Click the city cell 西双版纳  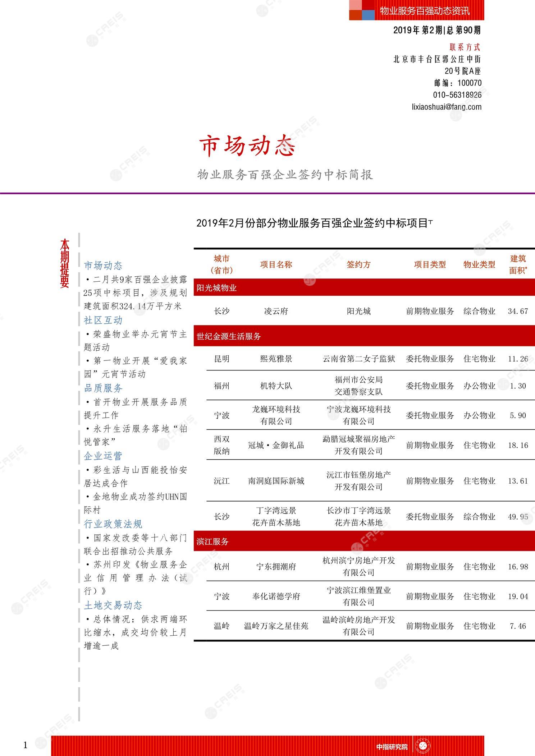[x=221, y=445]
